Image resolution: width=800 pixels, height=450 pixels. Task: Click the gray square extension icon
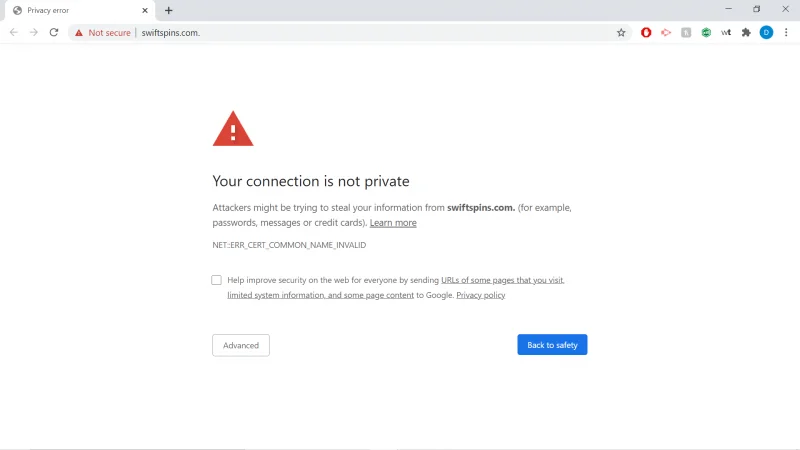click(x=686, y=33)
